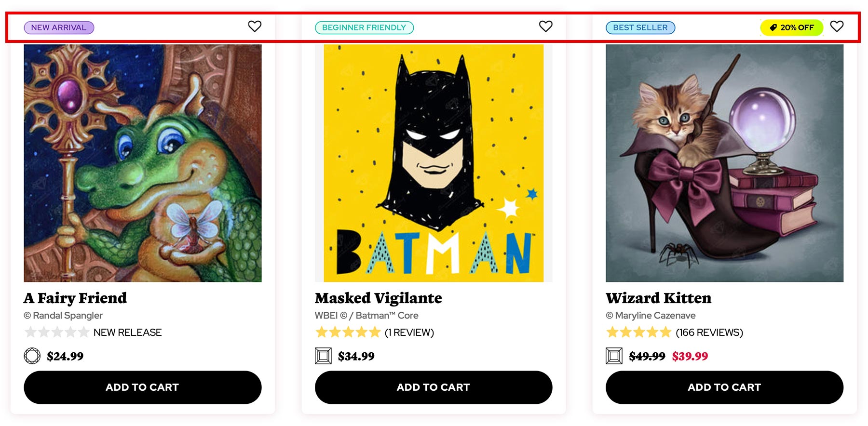
Task: Open the A Fairy Friend product image
Action: (x=142, y=163)
